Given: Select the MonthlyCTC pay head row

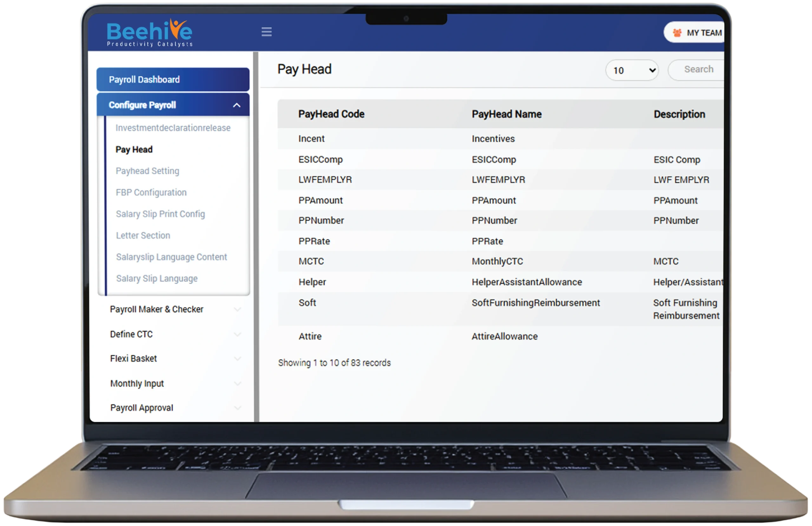Looking at the screenshot, I should pos(497,261).
